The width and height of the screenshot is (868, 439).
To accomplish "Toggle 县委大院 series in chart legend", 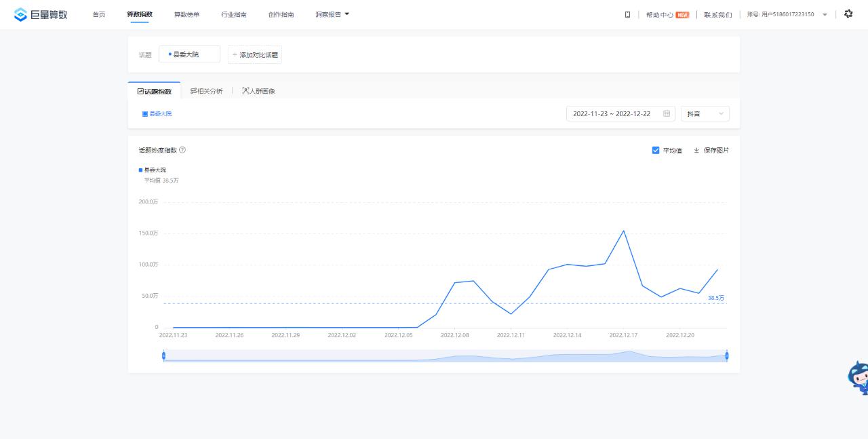I will (153, 170).
